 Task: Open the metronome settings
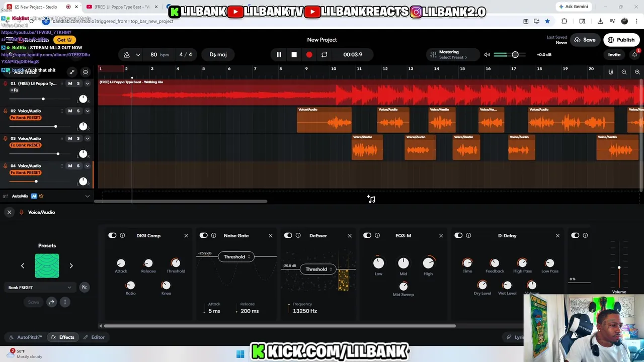pyautogui.click(x=127, y=54)
